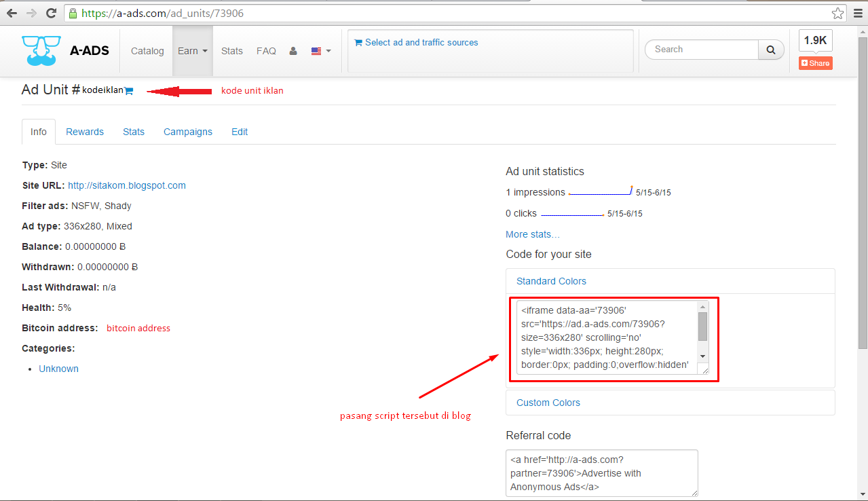The height and width of the screenshot is (501, 868).
Task: Click the clicks sparkline chart
Action: click(572, 214)
